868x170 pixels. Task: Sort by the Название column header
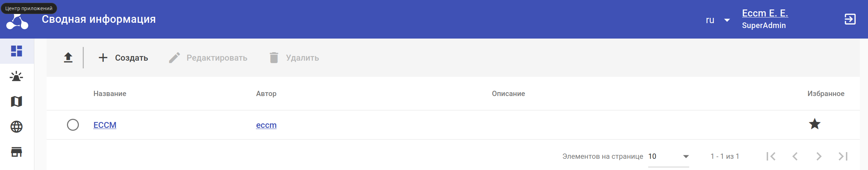(110, 94)
